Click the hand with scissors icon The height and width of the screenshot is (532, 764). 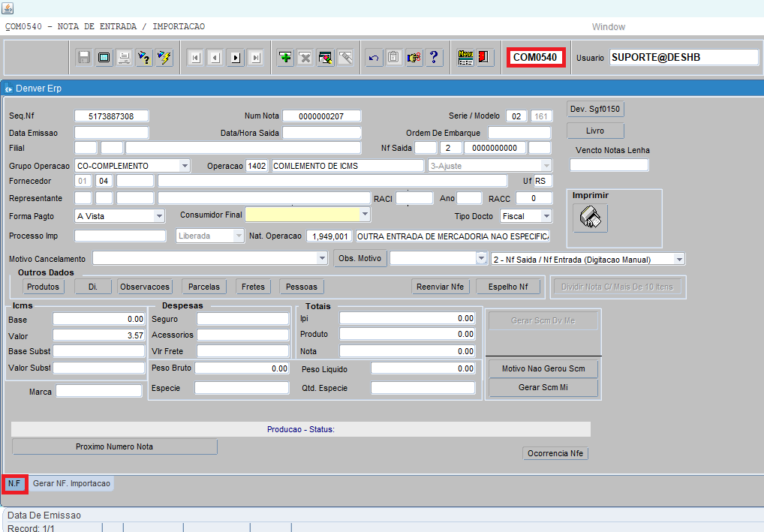click(x=414, y=58)
